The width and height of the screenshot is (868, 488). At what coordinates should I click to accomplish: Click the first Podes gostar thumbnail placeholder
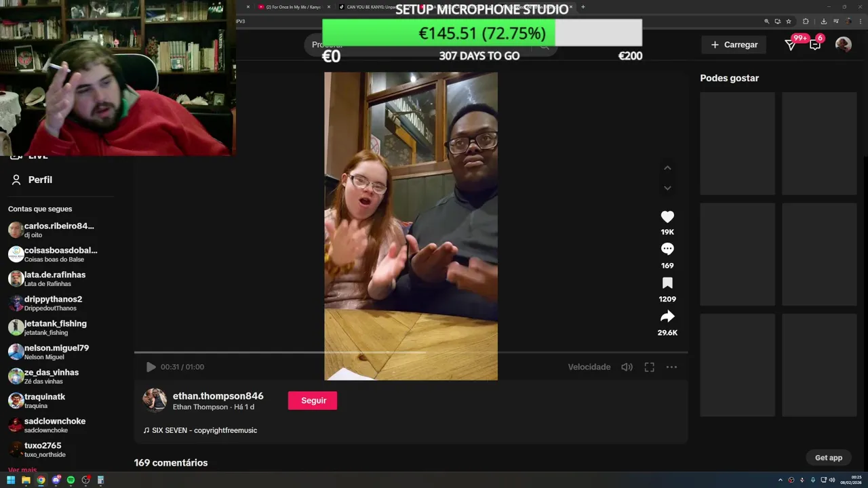click(737, 144)
